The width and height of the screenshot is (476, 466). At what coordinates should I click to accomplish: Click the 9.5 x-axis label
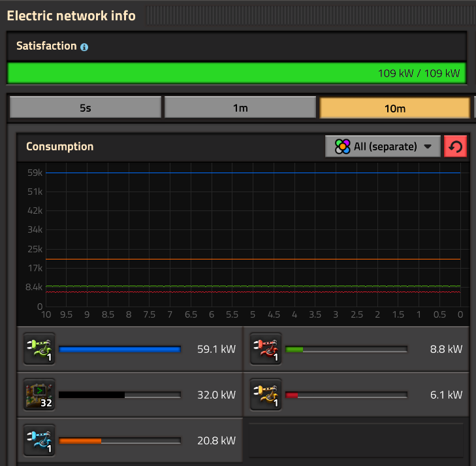point(66,314)
